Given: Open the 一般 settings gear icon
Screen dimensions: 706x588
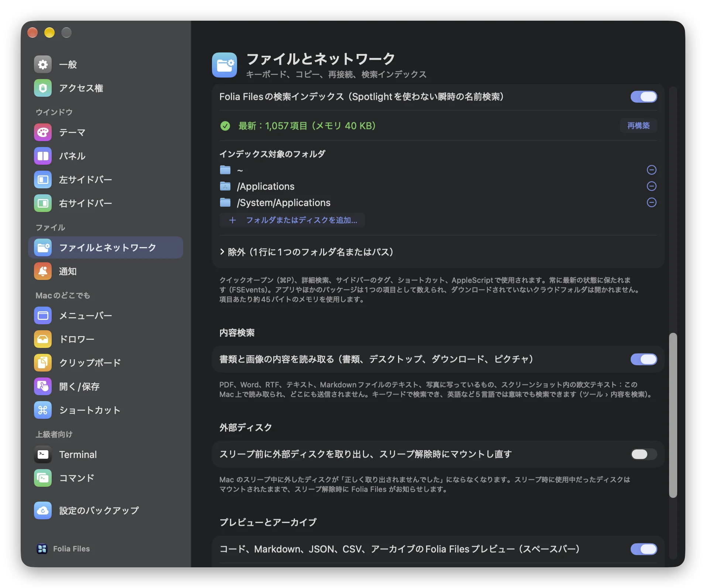Looking at the screenshot, I should [x=43, y=64].
